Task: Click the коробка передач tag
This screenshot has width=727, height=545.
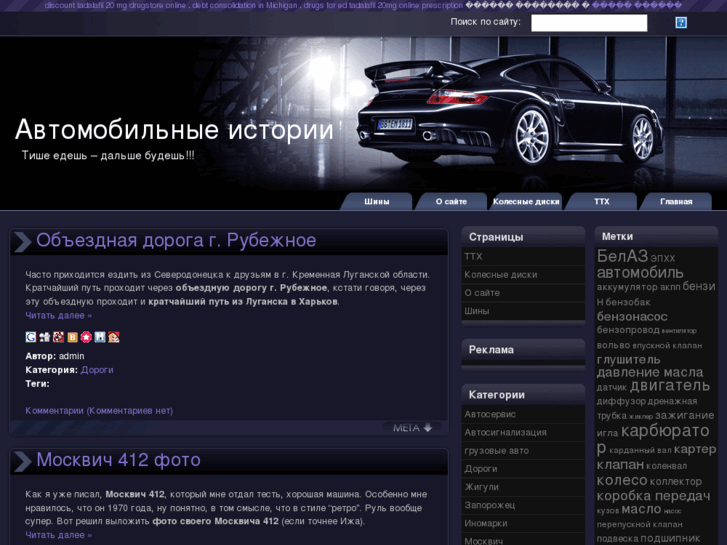Action: 653,496
